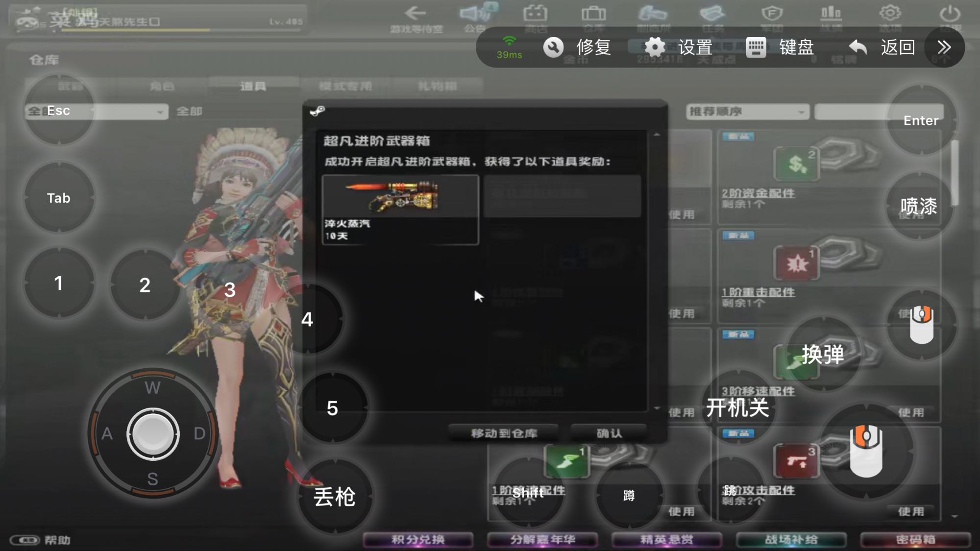Viewport: 980px width, 551px height.
Task: Tap the 蹲 crouch toggle key
Action: [x=629, y=496]
